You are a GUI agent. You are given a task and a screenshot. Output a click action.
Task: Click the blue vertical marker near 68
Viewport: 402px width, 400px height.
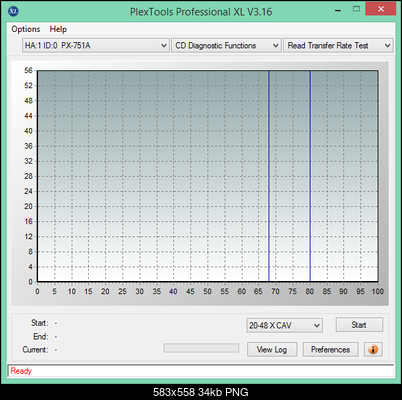[x=269, y=176]
